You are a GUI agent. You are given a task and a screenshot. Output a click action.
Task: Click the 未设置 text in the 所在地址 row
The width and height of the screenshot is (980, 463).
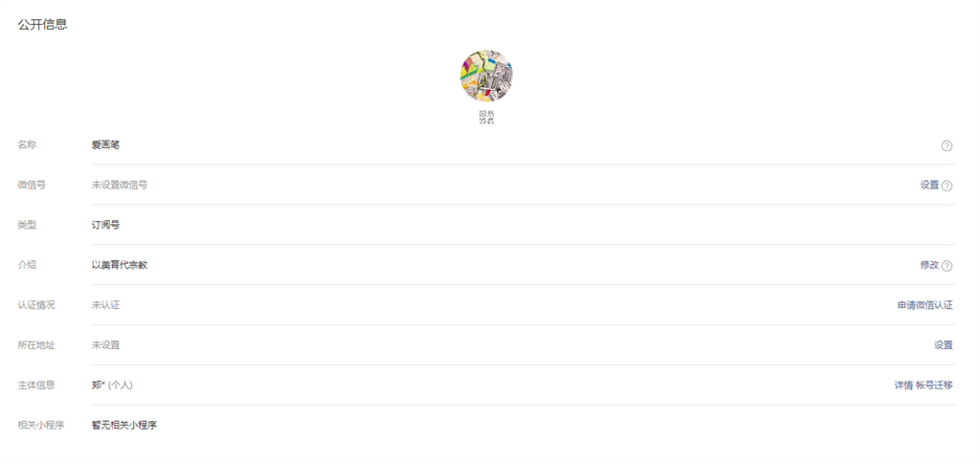coord(105,345)
